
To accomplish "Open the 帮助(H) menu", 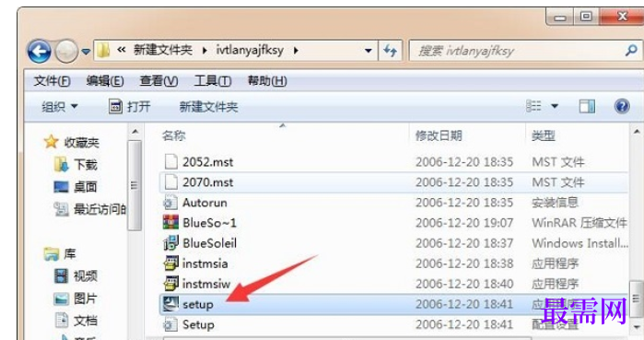I will point(267,81).
